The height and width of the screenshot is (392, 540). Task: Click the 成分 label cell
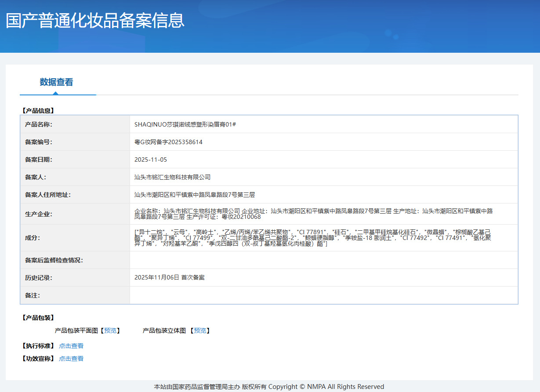click(75, 238)
